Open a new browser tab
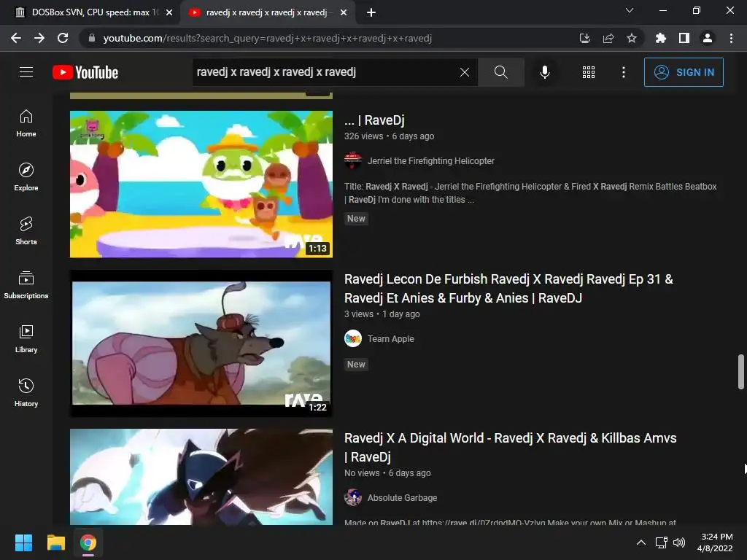Viewport: 747px width, 560px height. click(x=371, y=12)
